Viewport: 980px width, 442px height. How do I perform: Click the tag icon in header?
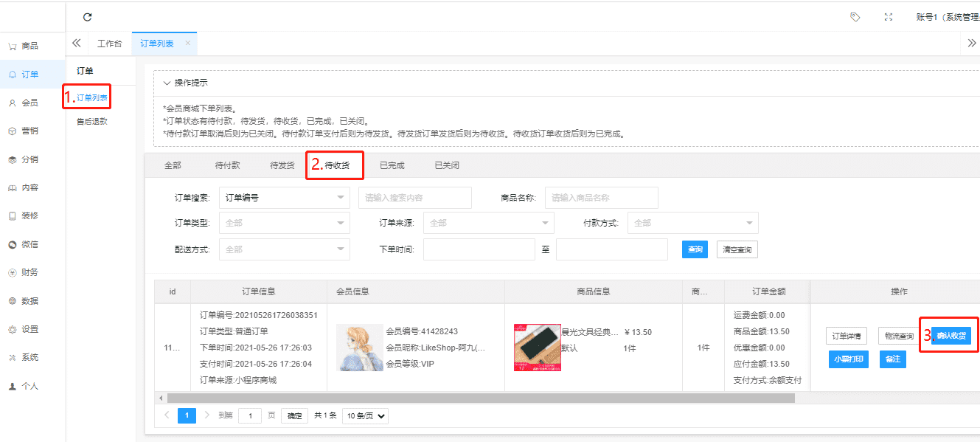[x=855, y=17]
